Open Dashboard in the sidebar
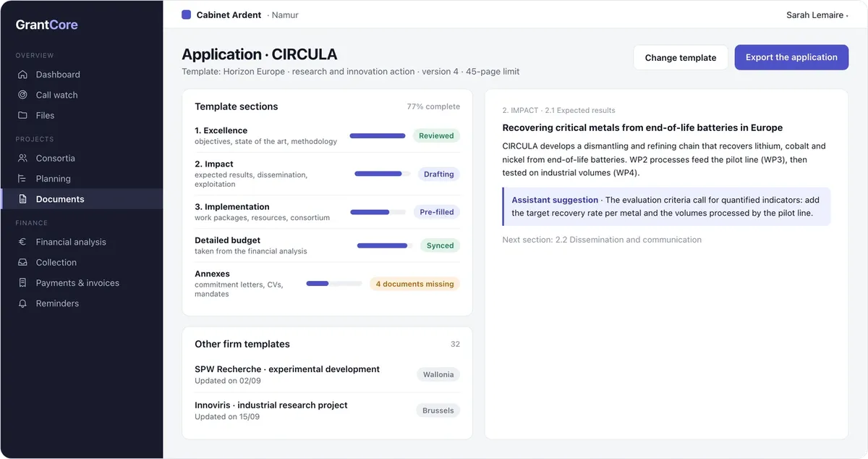The image size is (868, 459). 82,75
